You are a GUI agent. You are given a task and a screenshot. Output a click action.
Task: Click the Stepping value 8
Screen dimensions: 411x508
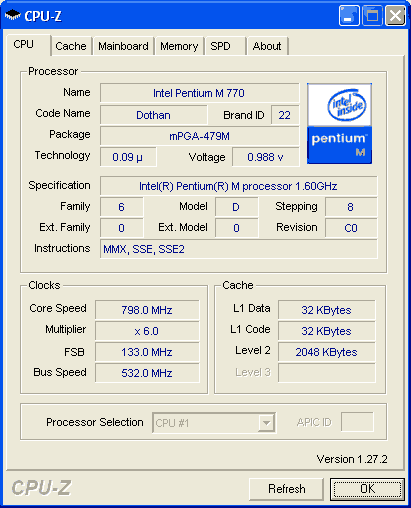[351, 207]
